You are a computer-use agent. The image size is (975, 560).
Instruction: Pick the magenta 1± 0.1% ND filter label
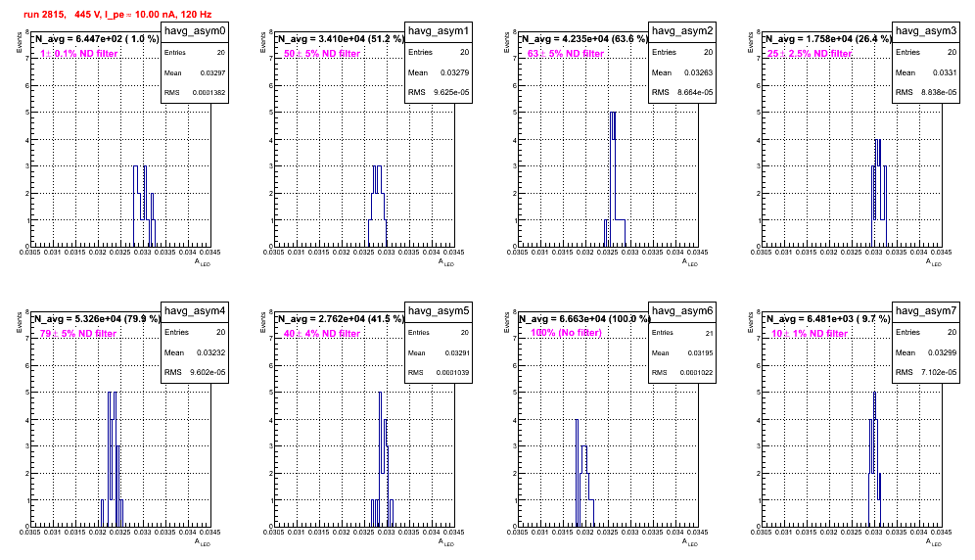pos(79,54)
